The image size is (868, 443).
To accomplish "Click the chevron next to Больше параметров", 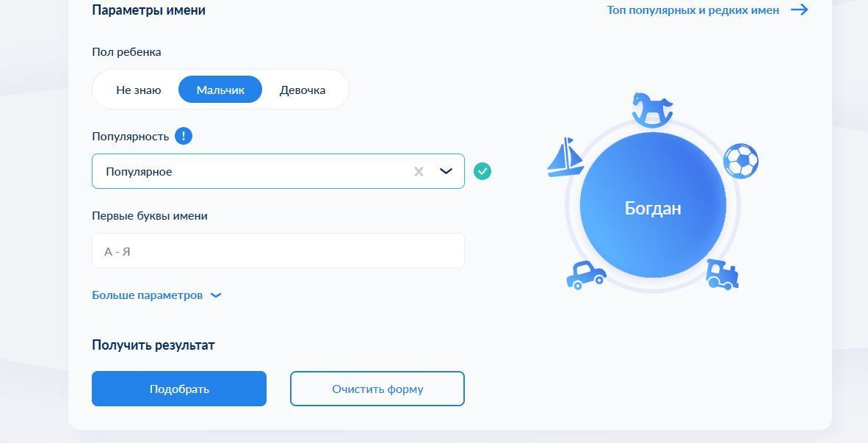I will tap(216, 296).
